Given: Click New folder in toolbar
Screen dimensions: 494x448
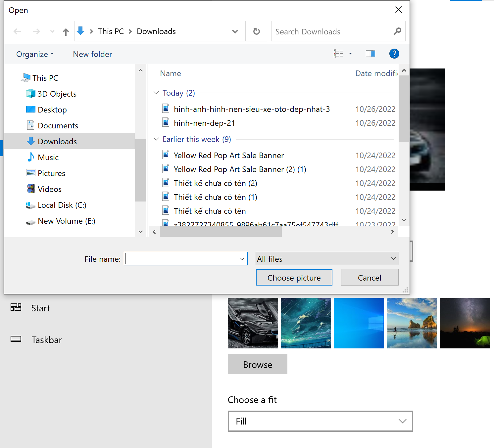Looking at the screenshot, I should pyautogui.click(x=92, y=54).
